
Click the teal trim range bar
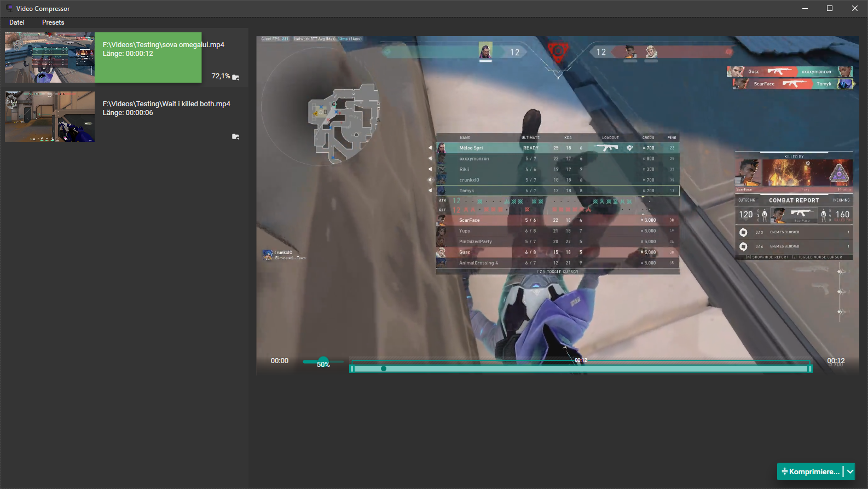[x=581, y=369]
